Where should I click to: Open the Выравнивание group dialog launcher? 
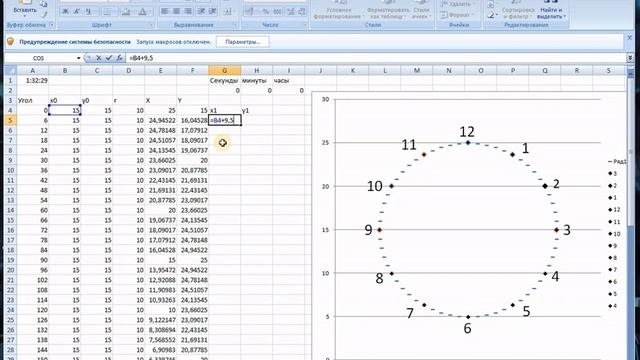point(235,25)
